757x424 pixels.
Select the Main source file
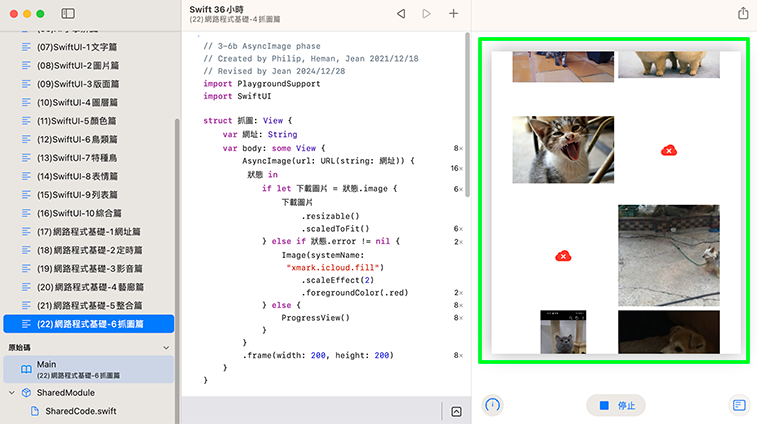tap(80, 369)
